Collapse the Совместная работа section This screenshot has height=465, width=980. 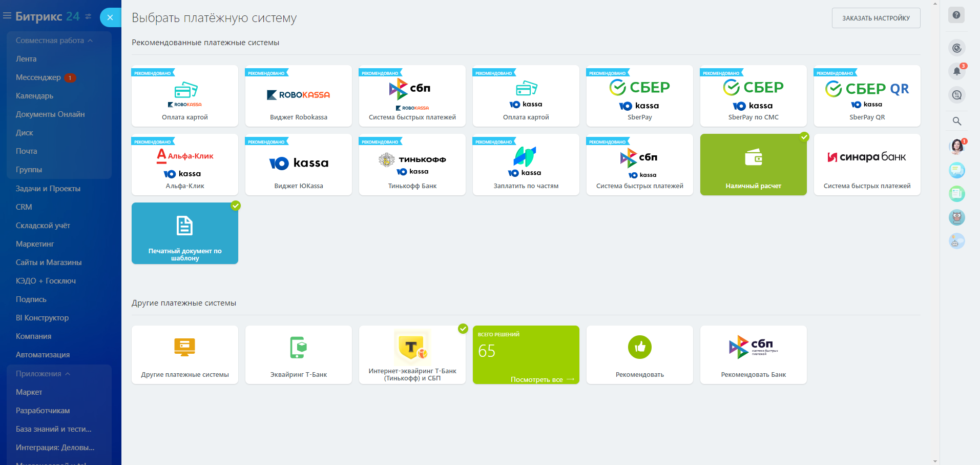coord(54,41)
